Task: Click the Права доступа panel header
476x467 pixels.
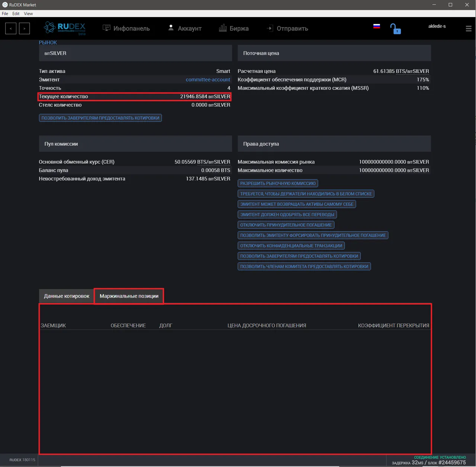Action: 334,144
